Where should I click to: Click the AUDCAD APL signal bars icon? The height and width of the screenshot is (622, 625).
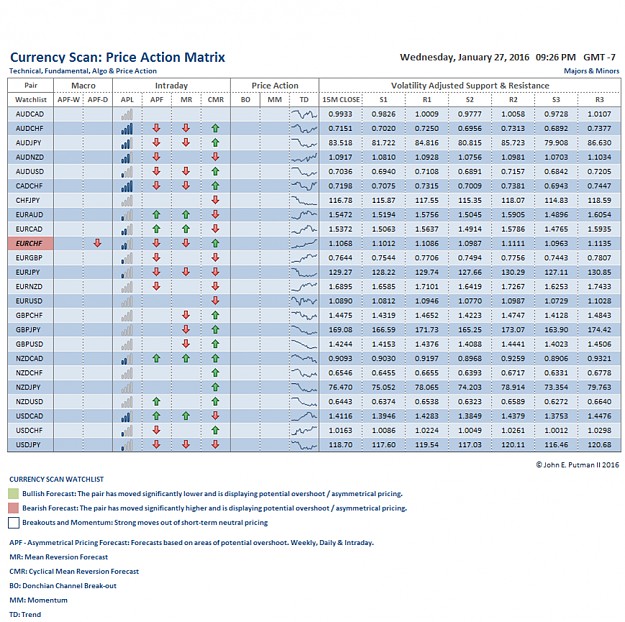127,114
